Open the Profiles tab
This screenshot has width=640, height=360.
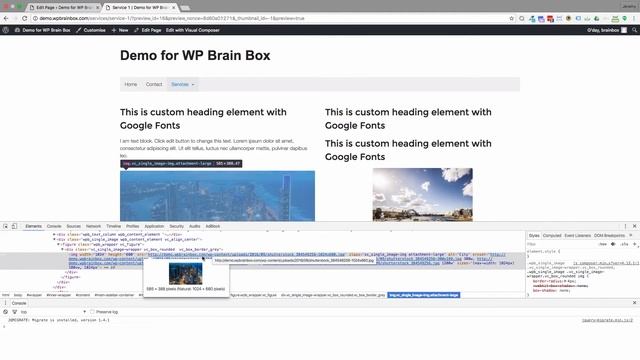pos(132,226)
